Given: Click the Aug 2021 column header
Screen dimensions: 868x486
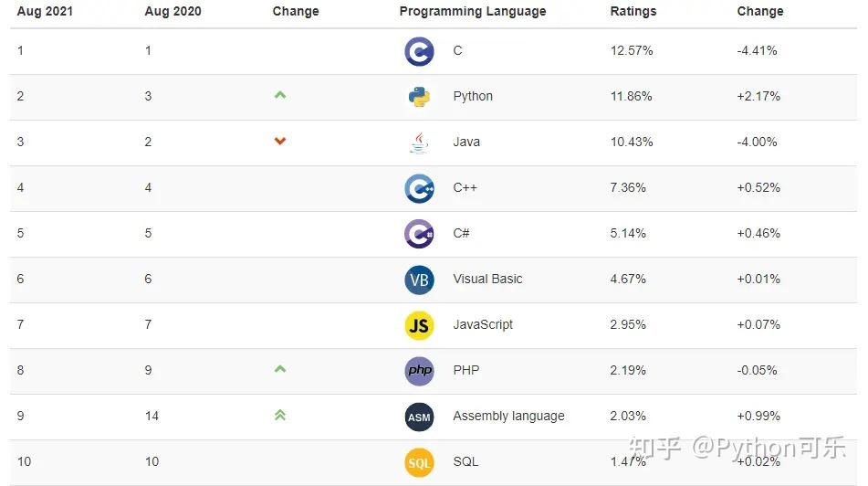Looking at the screenshot, I should (45, 12).
